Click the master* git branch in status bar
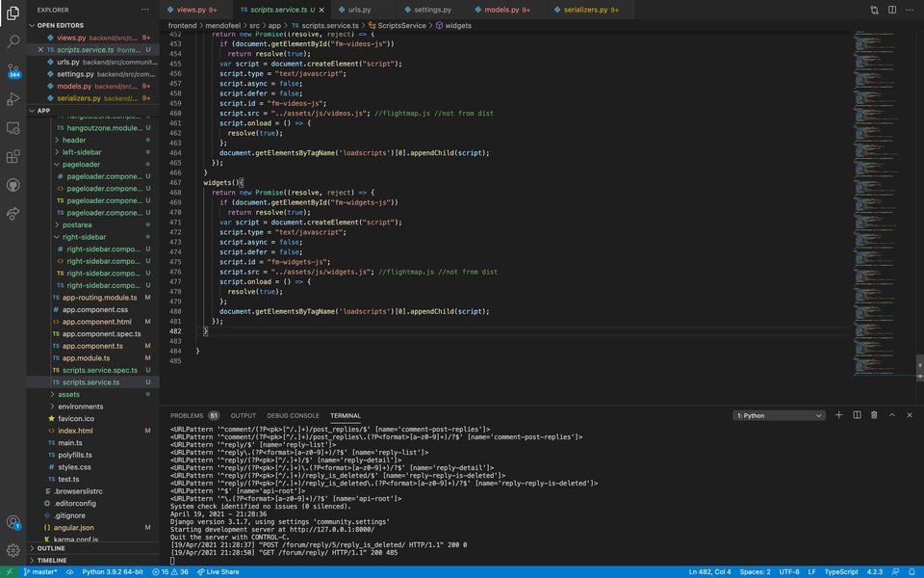The width and height of the screenshot is (924, 578). point(40,572)
